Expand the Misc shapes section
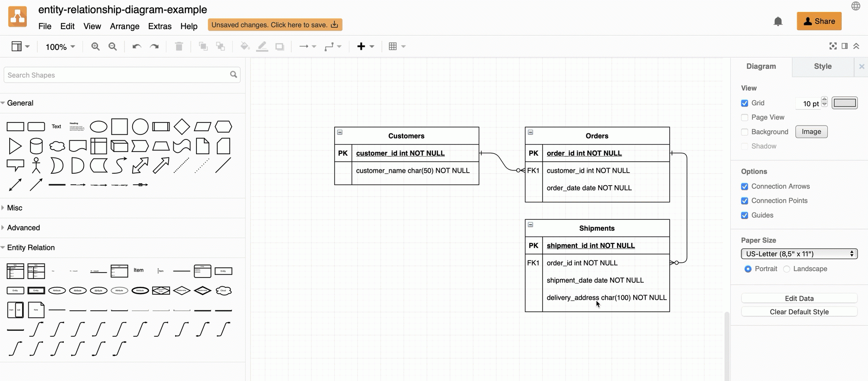Screen dimensions: 868x381 (15, 208)
